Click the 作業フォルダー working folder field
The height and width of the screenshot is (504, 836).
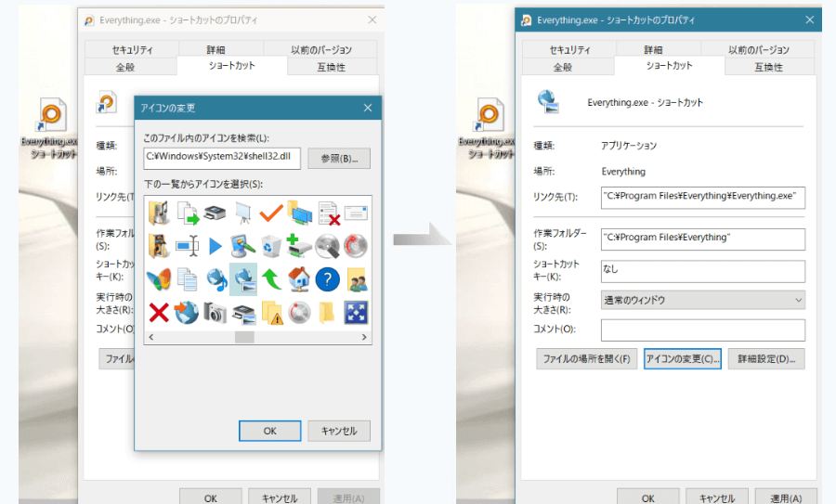[703, 239]
